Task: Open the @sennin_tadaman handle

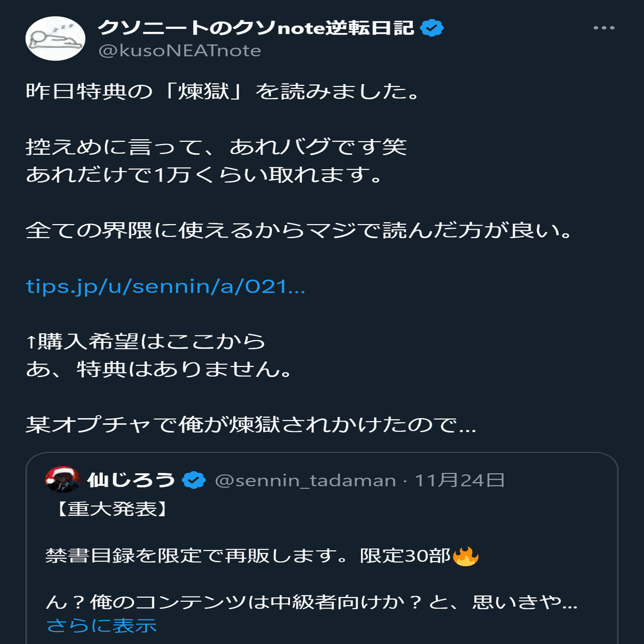Action: coord(305,480)
